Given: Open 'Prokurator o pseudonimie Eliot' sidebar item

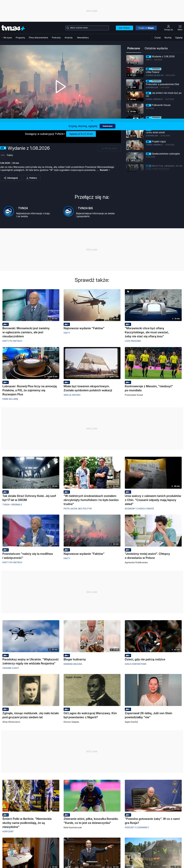Looking at the screenshot, I should tap(162, 84).
